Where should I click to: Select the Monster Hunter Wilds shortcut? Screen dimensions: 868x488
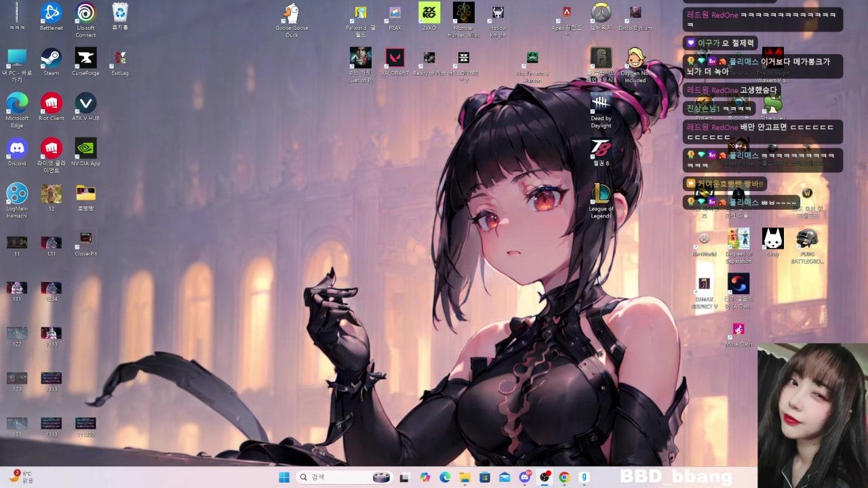pyautogui.click(x=464, y=19)
